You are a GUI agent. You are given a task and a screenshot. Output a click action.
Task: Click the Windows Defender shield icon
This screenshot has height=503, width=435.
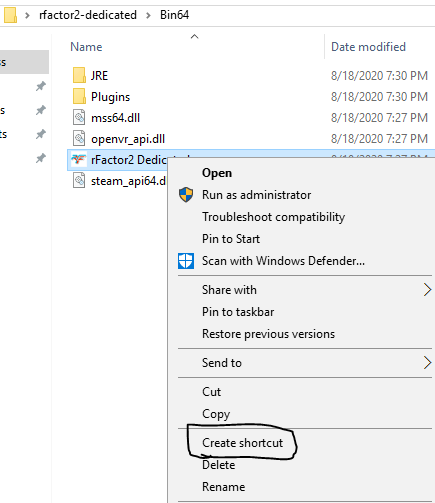click(x=186, y=261)
